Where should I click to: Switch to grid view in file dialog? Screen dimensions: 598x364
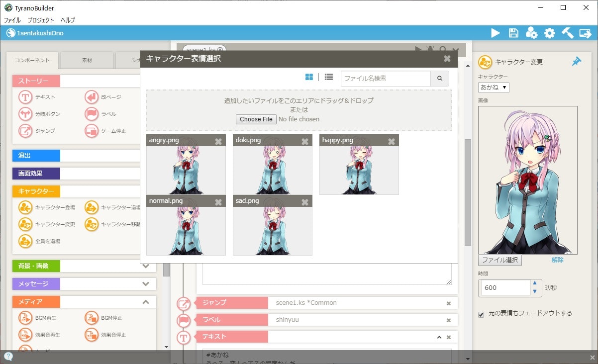(309, 77)
